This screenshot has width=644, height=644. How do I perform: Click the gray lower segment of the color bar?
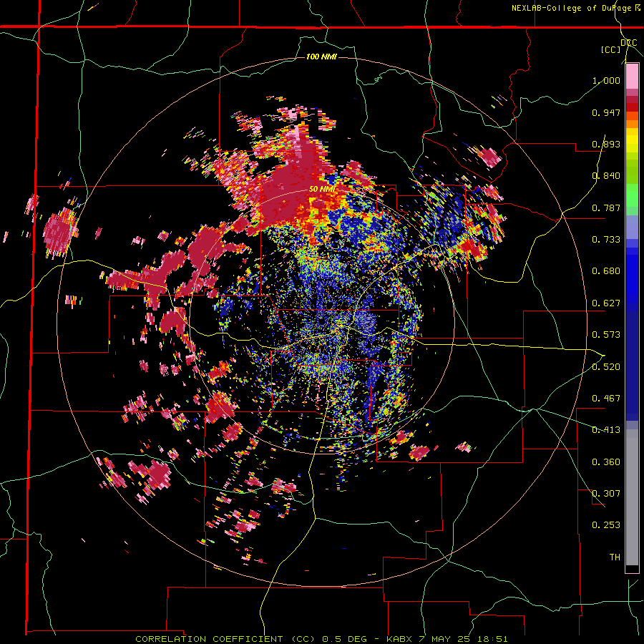[632, 497]
